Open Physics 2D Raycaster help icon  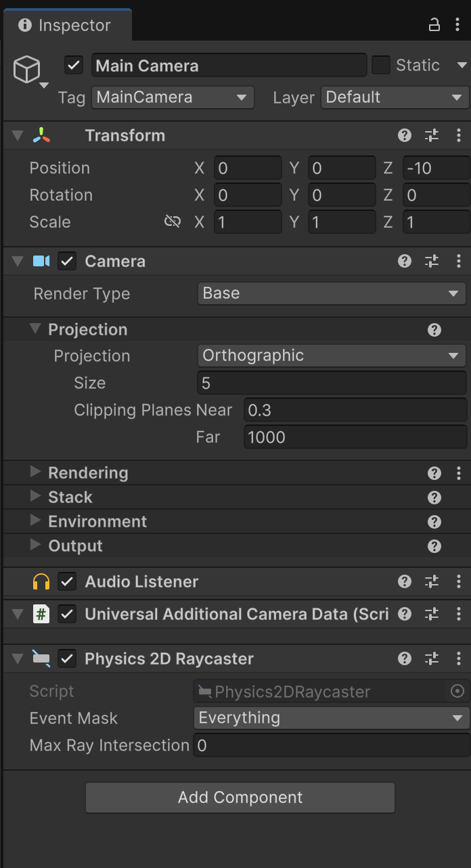[x=405, y=658]
